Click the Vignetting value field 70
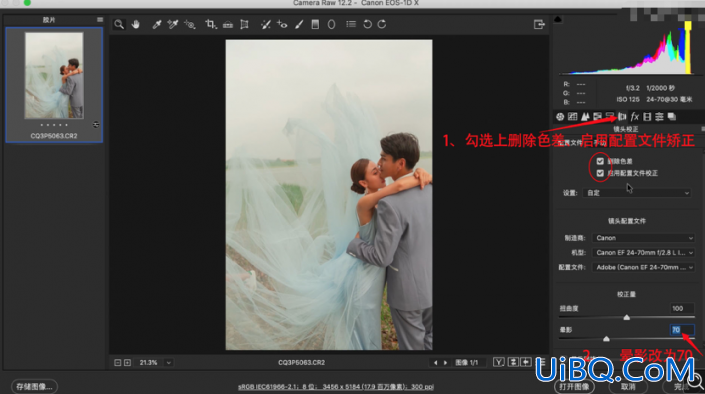705x394 pixels. click(682, 330)
